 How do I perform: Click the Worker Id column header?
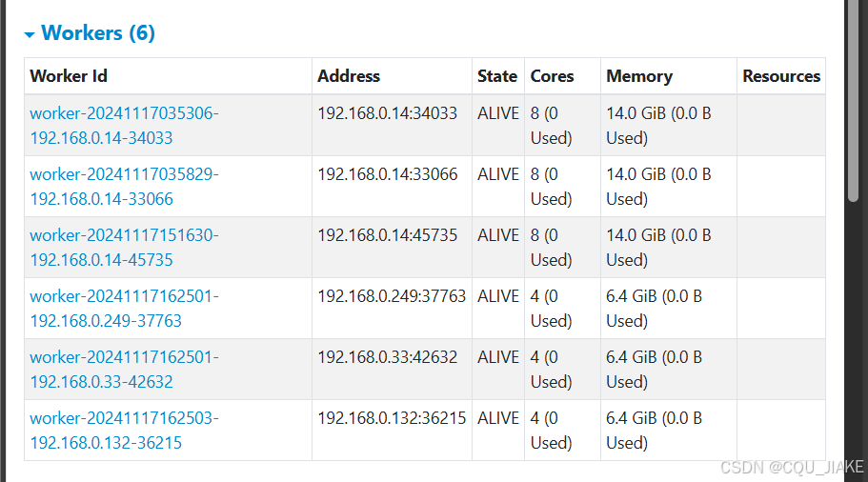[69, 76]
